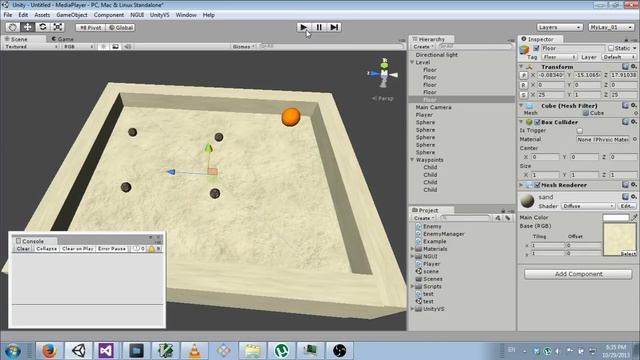Open the Textured draw mode dropdown
This screenshot has height=360, width=640.
pos(31,47)
